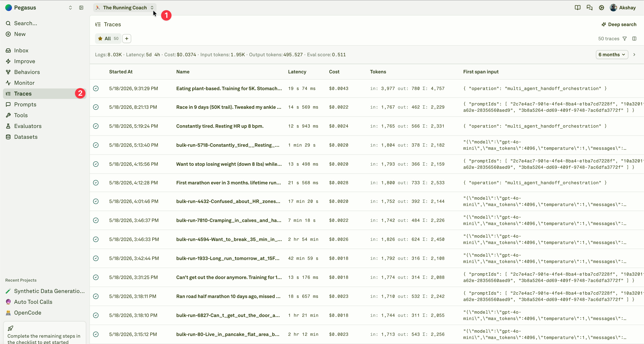Screen dimensions: 644x344
Task: Click the Pegasus logo
Action: point(9,8)
